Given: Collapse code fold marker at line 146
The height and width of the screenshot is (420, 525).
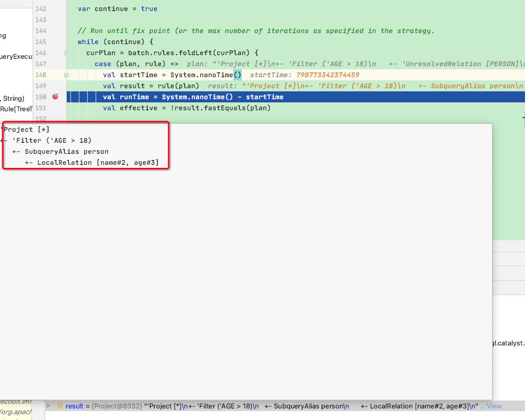Looking at the screenshot, I should 66,53.
